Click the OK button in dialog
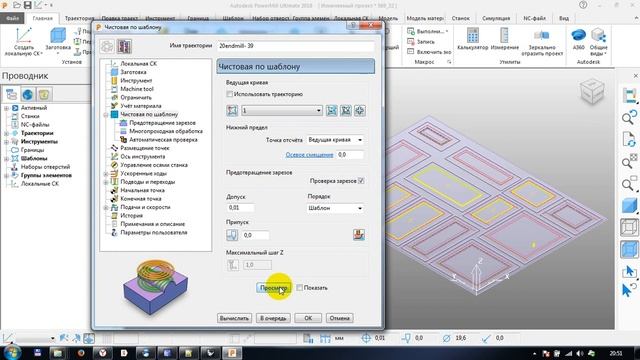640x360 pixels. (308, 318)
